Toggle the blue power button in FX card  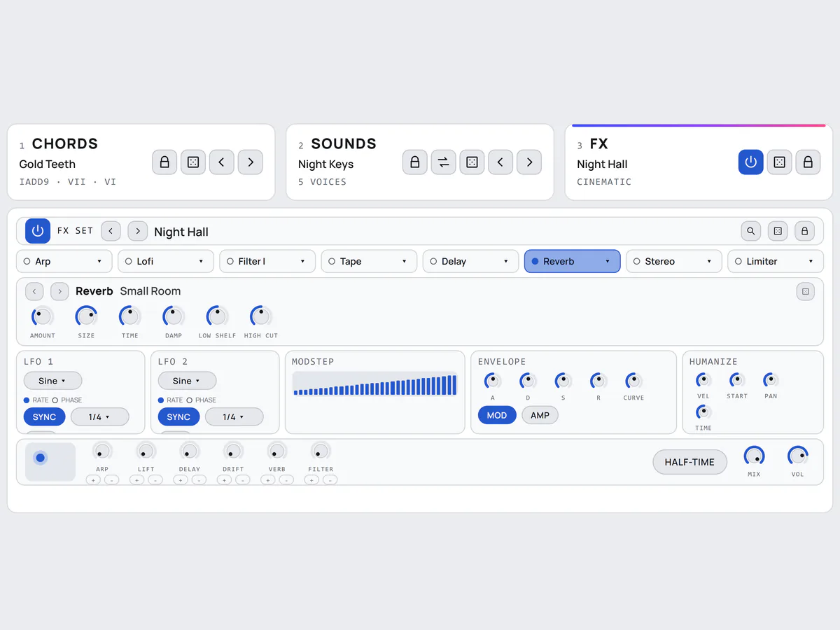coord(750,162)
